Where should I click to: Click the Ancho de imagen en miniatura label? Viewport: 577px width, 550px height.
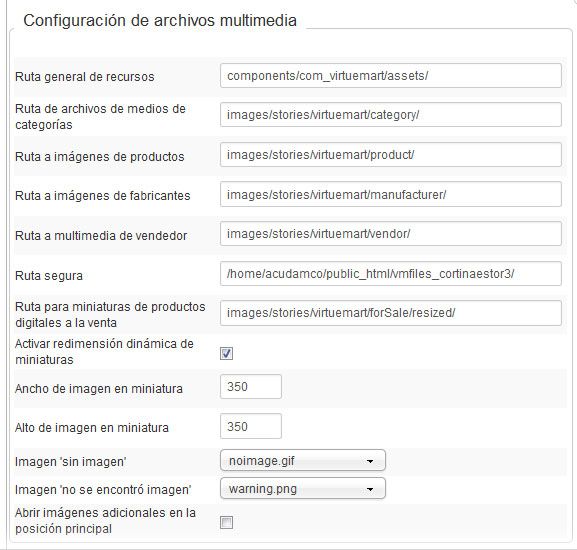99,389
